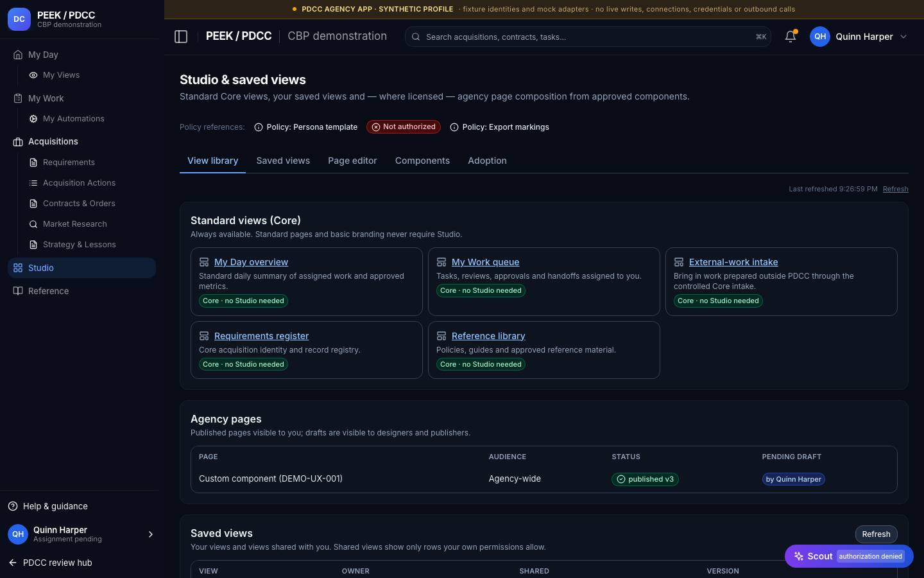The image size is (924, 578).
Task: Click the Acquisitions briefcase icon
Action: 18,142
